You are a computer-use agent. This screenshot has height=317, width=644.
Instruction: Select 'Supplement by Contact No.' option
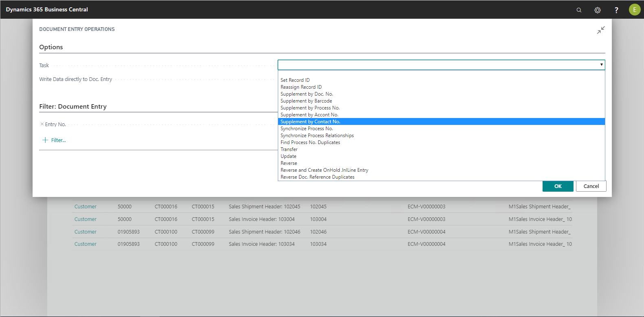click(x=310, y=122)
